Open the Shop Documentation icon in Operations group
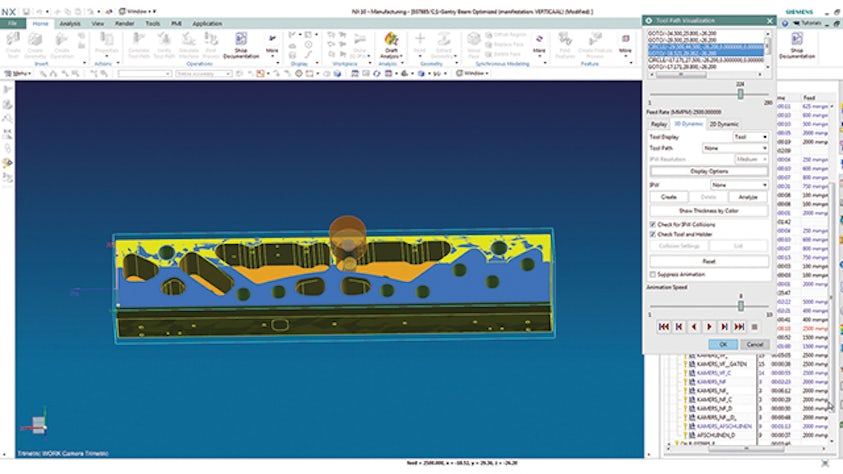The height and width of the screenshot is (474, 843). pyautogui.click(x=241, y=46)
